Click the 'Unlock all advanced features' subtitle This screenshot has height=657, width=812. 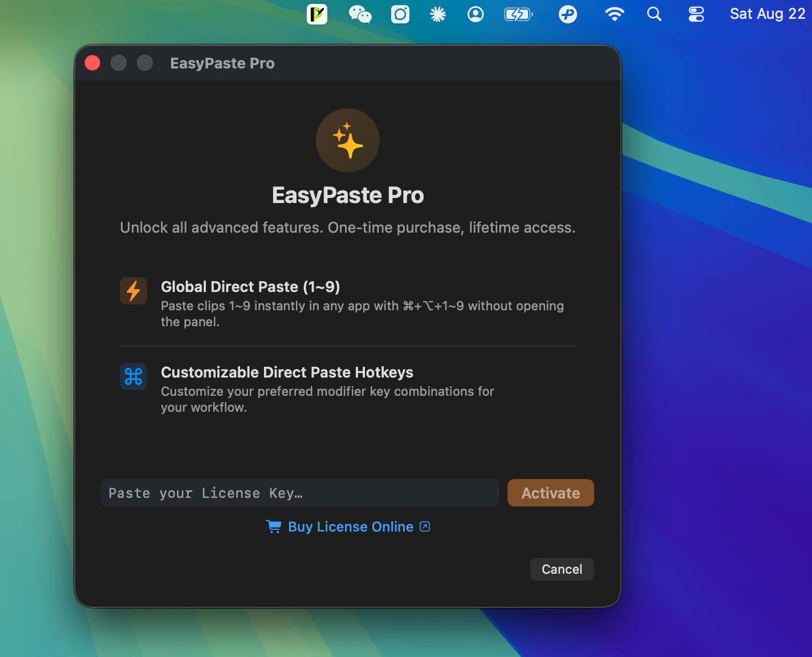point(348,228)
